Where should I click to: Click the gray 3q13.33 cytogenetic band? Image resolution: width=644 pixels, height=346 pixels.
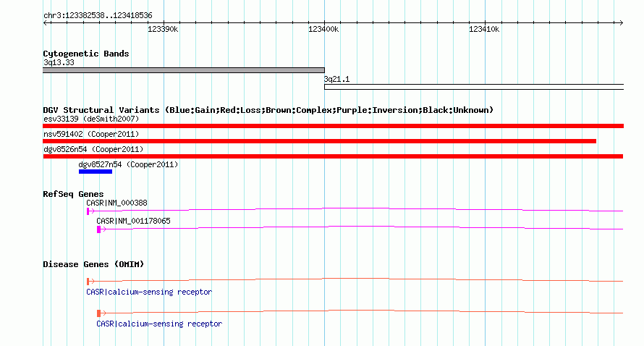click(x=184, y=70)
